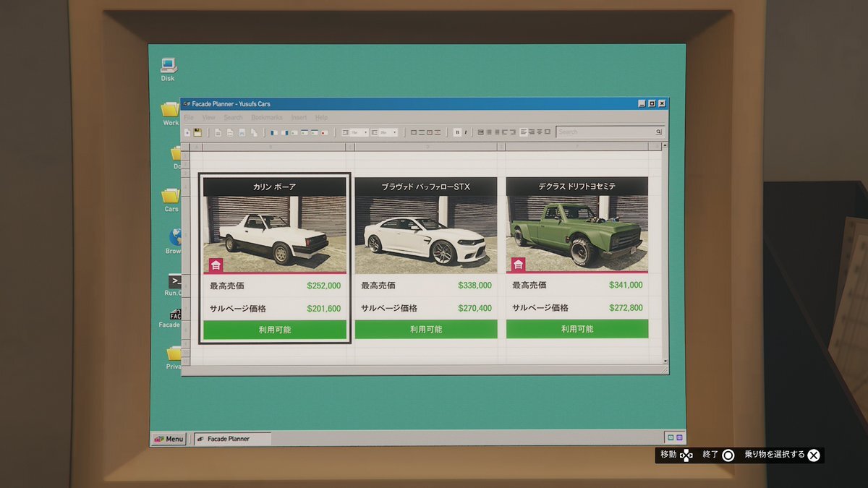Click the Menu start button
This screenshot has height=488, width=868.
click(x=169, y=439)
